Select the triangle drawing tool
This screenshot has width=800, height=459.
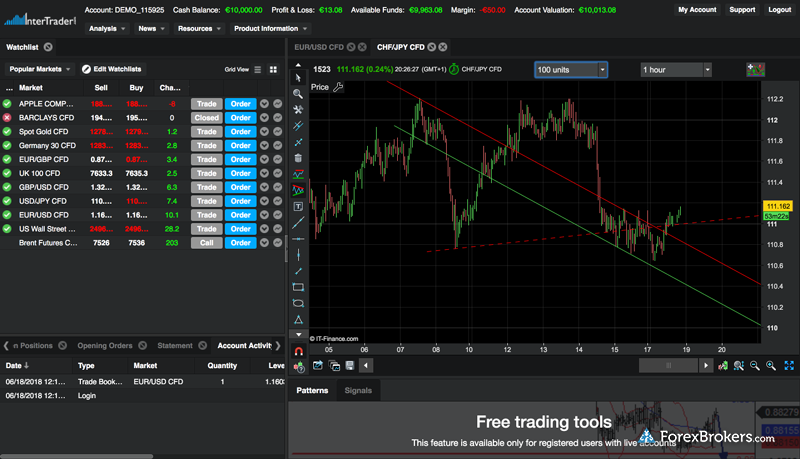pos(298,320)
